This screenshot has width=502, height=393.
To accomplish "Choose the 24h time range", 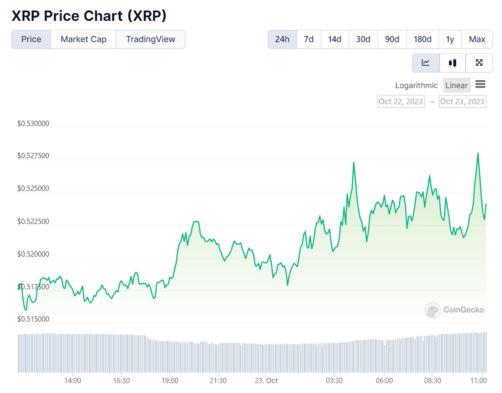I will 282,39.
